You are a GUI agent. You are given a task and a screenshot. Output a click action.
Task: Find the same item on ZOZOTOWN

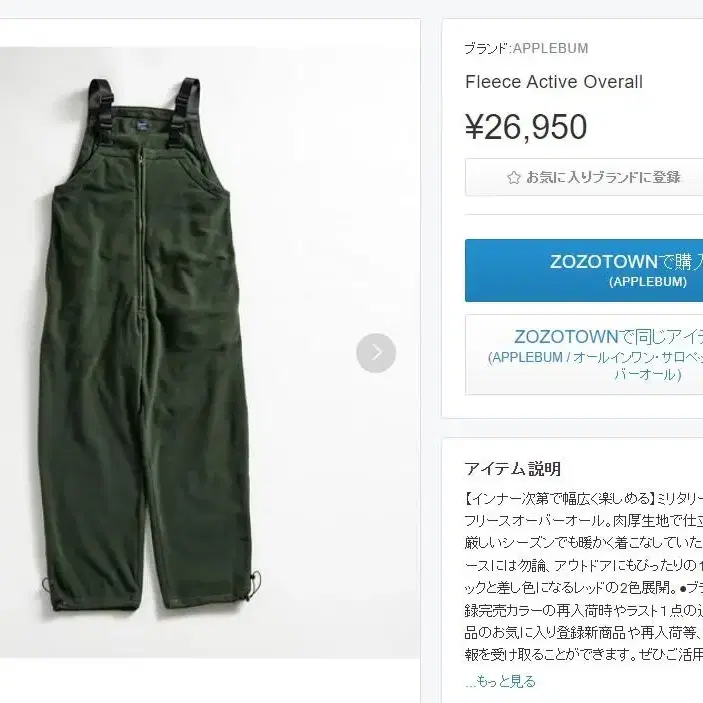pyautogui.click(x=584, y=355)
